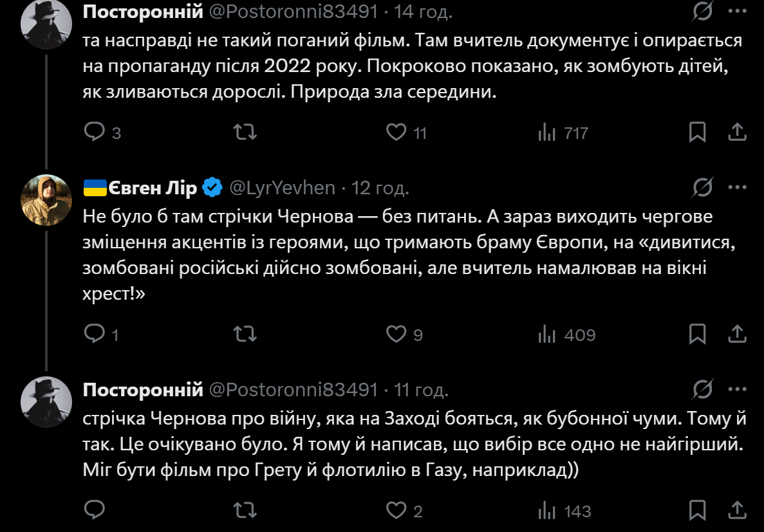Bookmark Євген Лір's tweet
Image resolution: width=764 pixels, height=532 pixels.
tap(697, 333)
